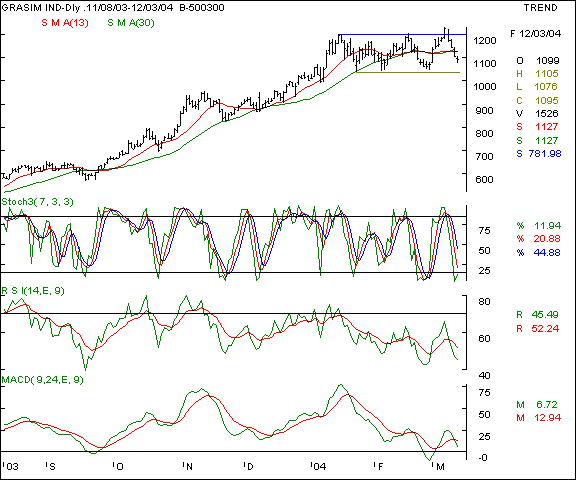Click the stochastic value 44.88
The image size is (576, 480).
[547, 253]
